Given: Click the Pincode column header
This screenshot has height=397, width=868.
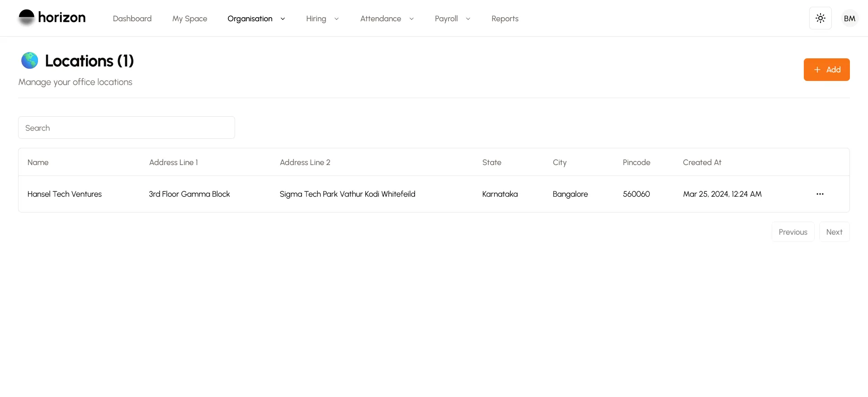Looking at the screenshot, I should [x=637, y=162].
